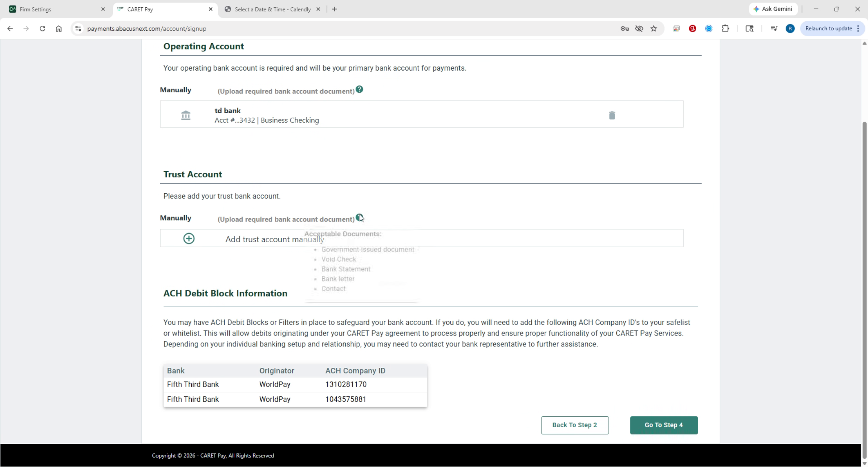
Task: Open the saved passwords key icon
Action: point(625,29)
